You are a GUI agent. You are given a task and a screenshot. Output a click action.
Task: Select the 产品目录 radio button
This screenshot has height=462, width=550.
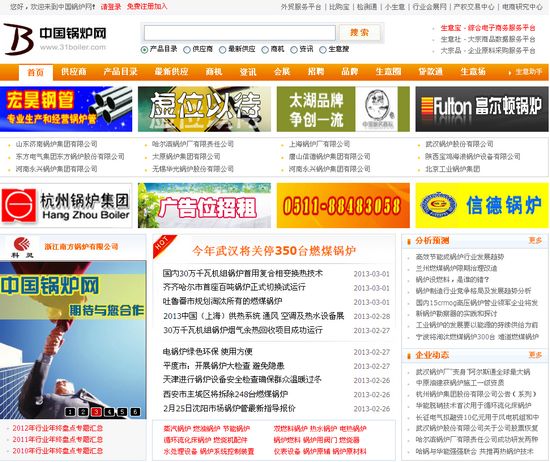click(144, 50)
